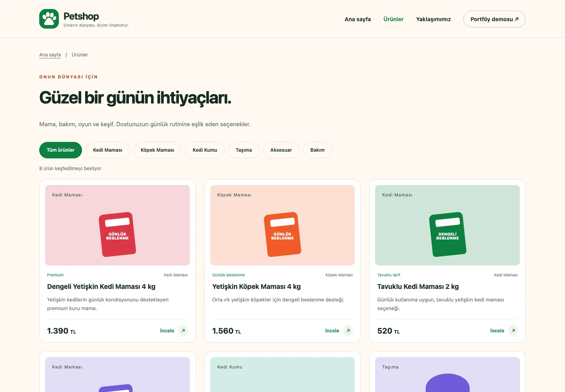Click the Taşıma product card image
This screenshot has height=392, width=565.
pos(447,374)
